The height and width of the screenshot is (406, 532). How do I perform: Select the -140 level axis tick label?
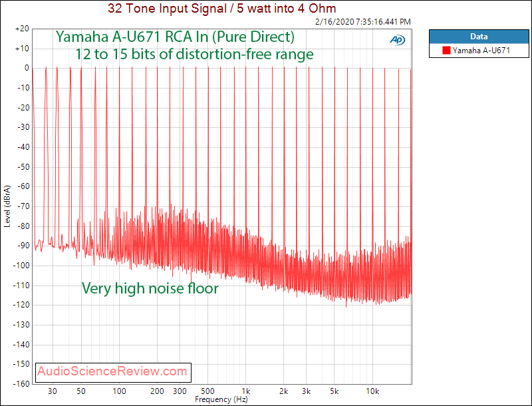[21, 345]
